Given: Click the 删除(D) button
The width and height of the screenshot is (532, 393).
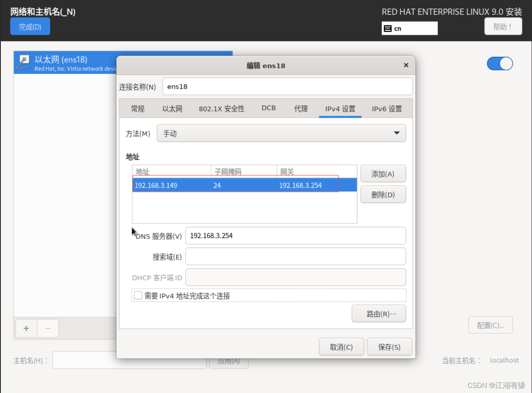Looking at the screenshot, I should (383, 194).
